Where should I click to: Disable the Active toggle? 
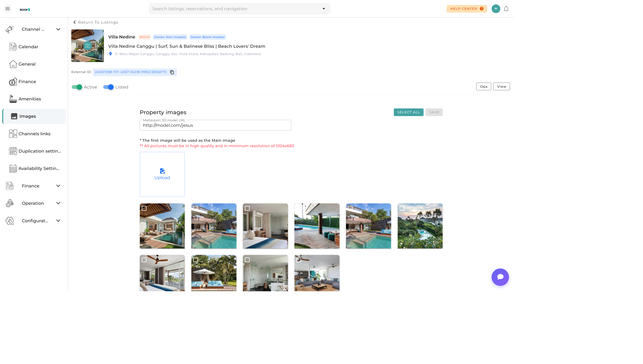[77, 87]
